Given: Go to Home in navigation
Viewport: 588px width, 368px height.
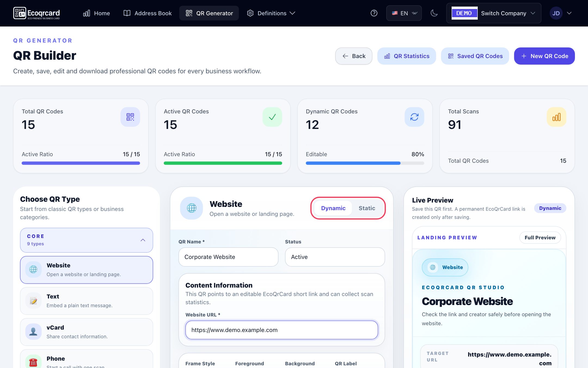Looking at the screenshot, I should (x=96, y=13).
